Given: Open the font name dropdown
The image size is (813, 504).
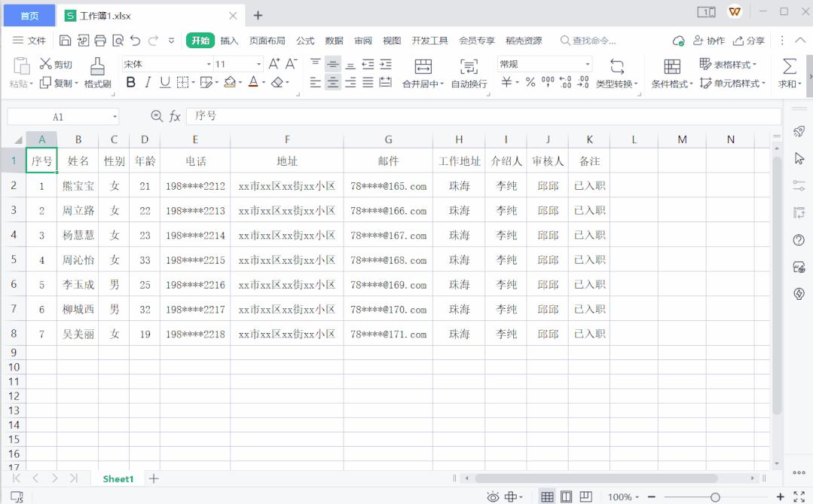Looking at the screenshot, I should [x=210, y=63].
